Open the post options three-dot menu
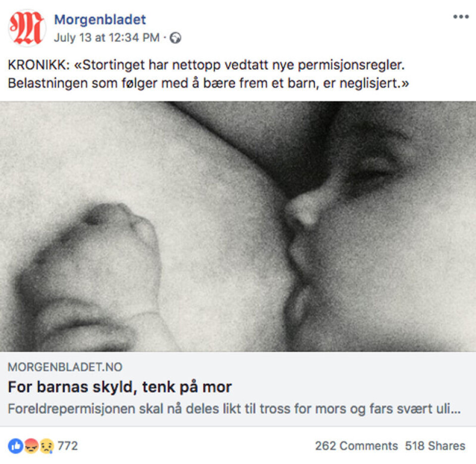Viewport: 476px width, 464px height. (x=461, y=17)
